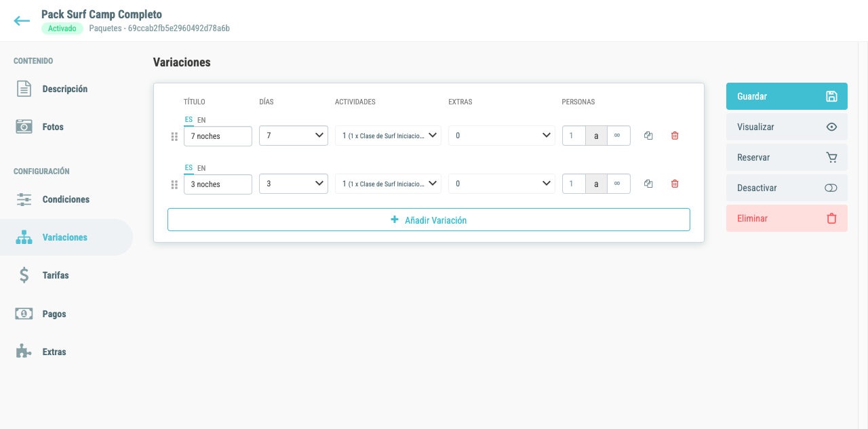Open the Descripción section

(65, 89)
